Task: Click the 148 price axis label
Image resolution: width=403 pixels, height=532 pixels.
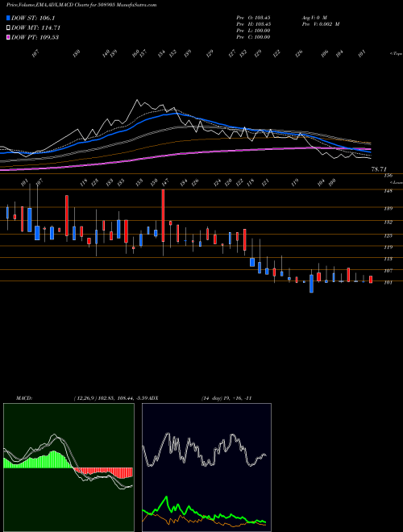Action: [388, 191]
